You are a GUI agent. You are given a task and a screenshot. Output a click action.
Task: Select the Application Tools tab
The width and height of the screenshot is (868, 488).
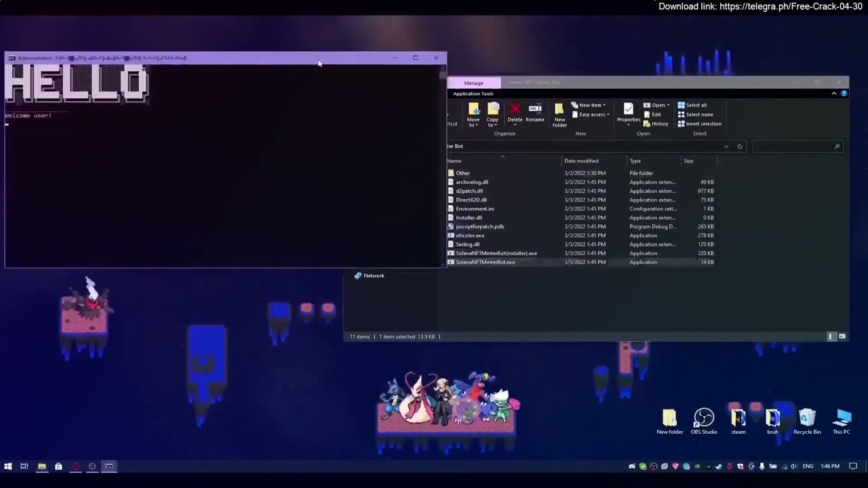473,94
